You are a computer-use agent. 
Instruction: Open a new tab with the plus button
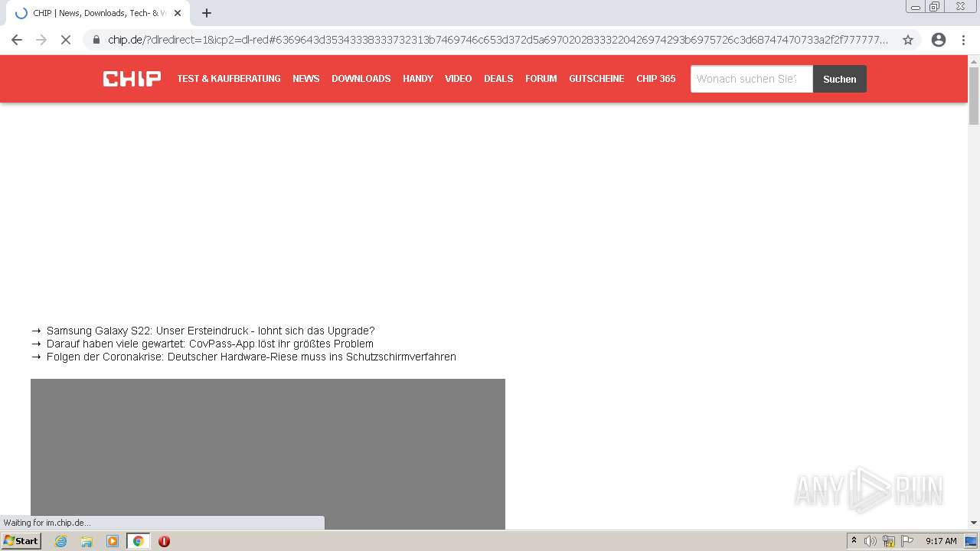coord(207,13)
